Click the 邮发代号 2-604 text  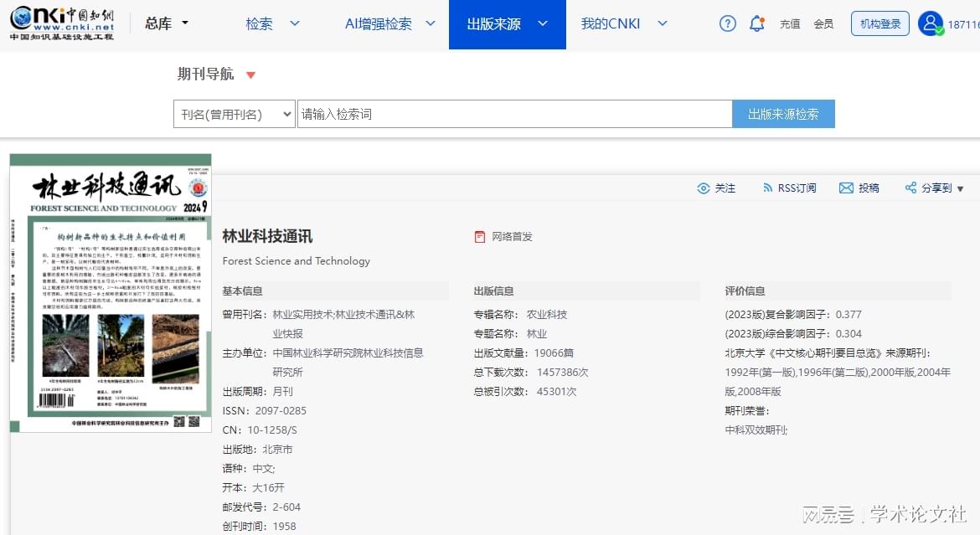pos(261,507)
